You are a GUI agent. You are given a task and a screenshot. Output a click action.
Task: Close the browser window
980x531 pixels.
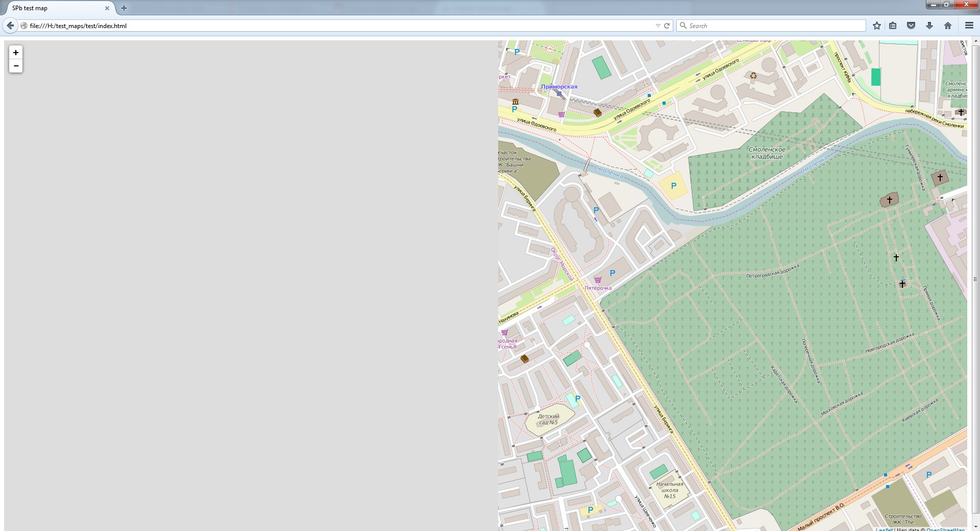click(x=966, y=5)
